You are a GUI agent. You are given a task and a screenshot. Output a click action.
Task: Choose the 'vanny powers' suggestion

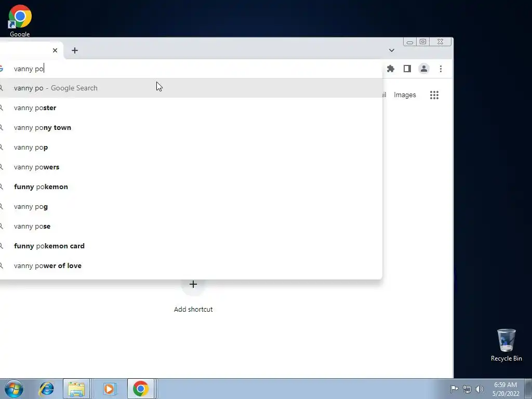coord(191,167)
